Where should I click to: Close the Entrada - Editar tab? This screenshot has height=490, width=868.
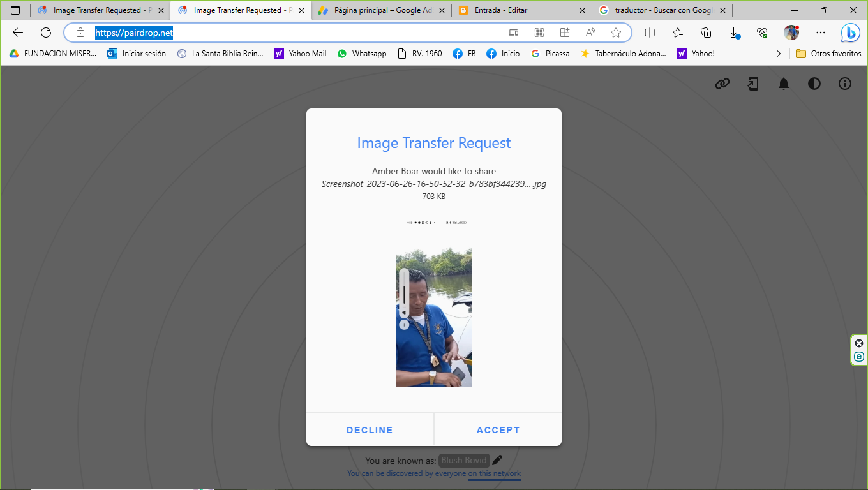(x=581, y=10)
